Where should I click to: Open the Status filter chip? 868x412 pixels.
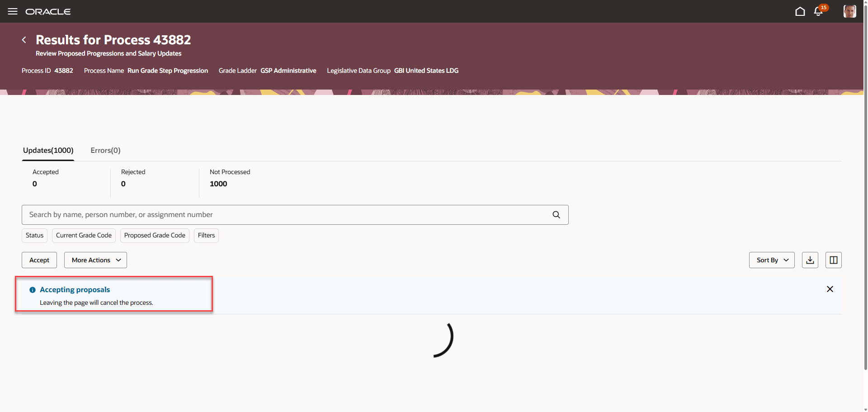(x=34, y=236)
